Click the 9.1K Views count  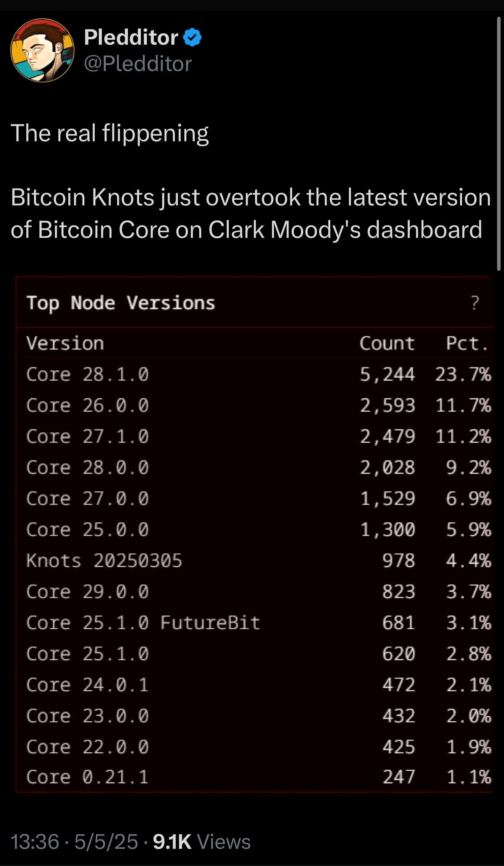coord(202,842)
